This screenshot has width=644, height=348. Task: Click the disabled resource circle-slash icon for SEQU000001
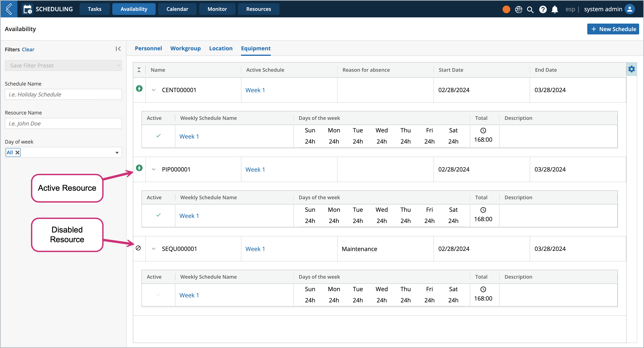[139, 248]
